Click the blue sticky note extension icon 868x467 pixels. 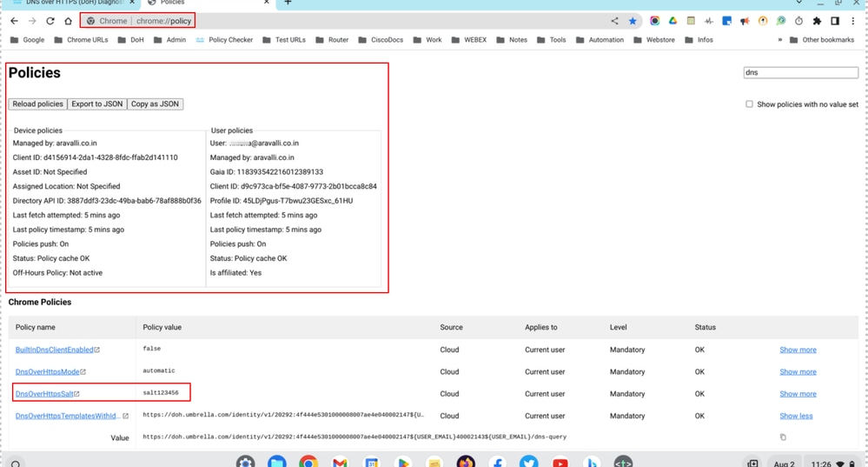click(x=727, y=21)
